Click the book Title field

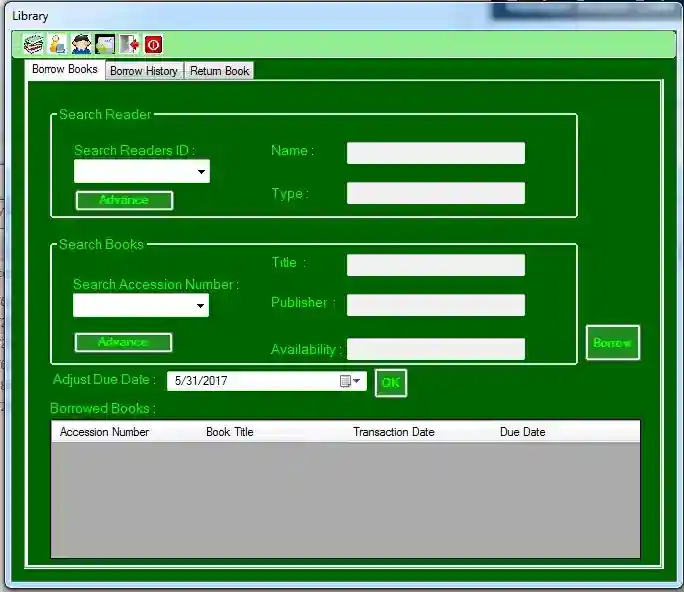click(436, 265)
